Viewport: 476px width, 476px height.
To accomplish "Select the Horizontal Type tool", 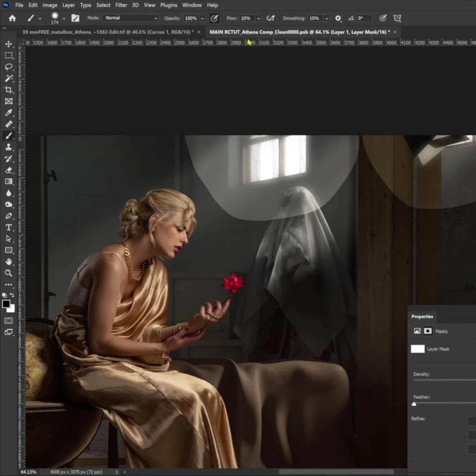I will coord(8,228).
